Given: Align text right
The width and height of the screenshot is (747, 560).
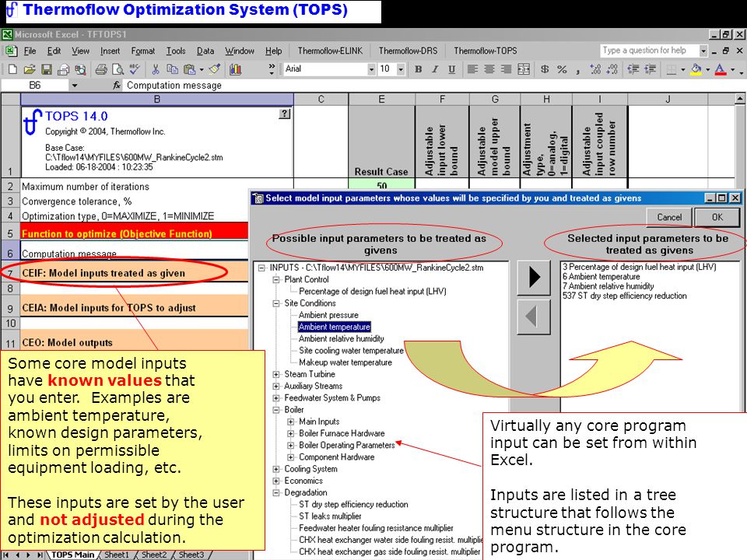Looking at the screenshot, I should [x=507, y=69].
